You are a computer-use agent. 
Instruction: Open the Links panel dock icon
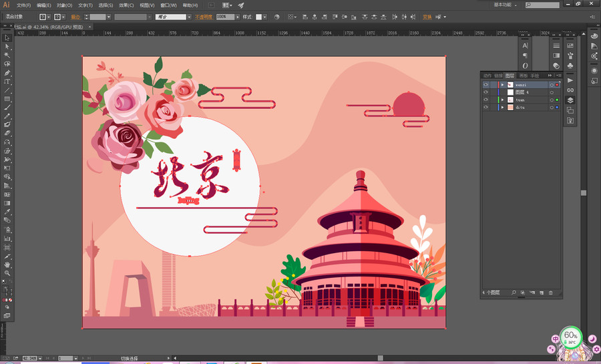click(x=570, y=90)
